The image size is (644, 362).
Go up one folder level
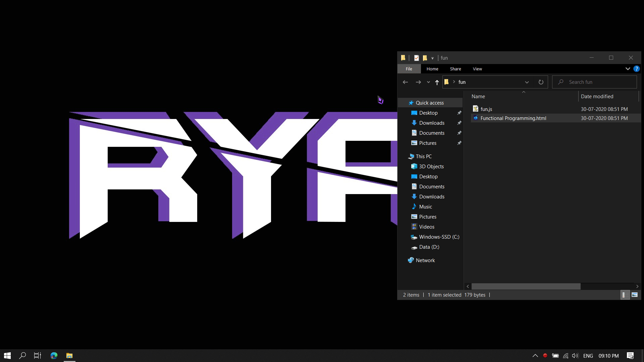(x=437, y=82)
